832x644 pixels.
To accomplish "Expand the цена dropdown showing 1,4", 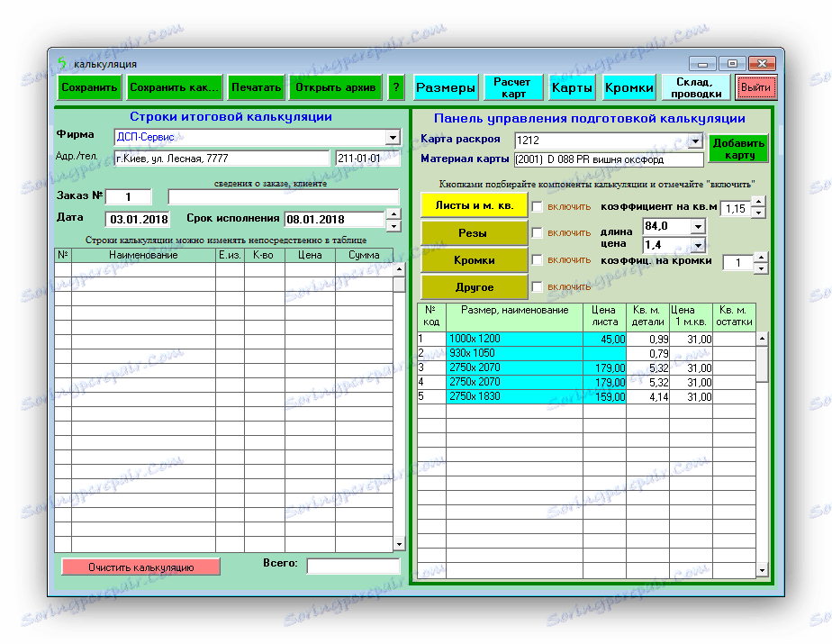I will 698,245.
